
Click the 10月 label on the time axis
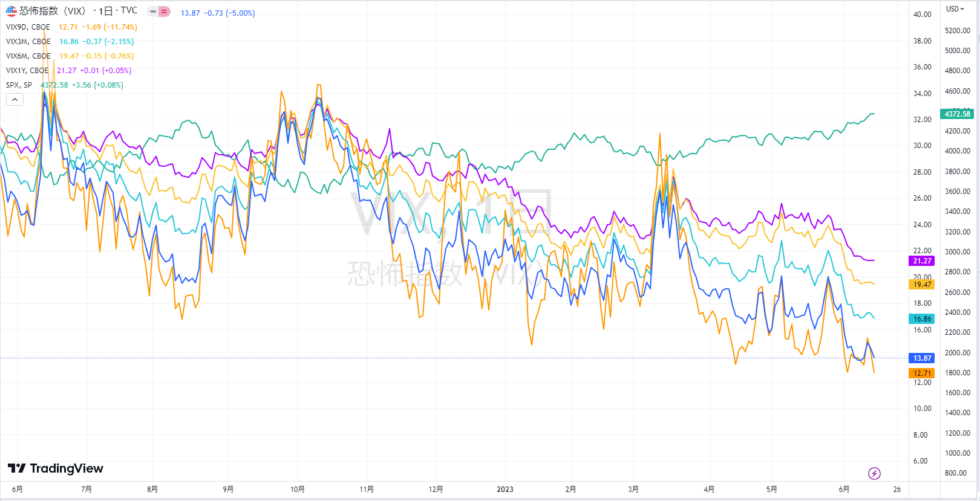coord(298,490)
